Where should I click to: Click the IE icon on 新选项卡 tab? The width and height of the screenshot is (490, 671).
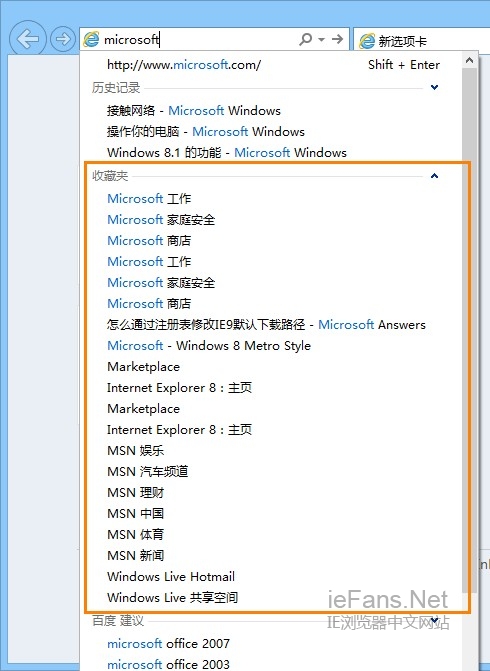click(x=367, y=42)
